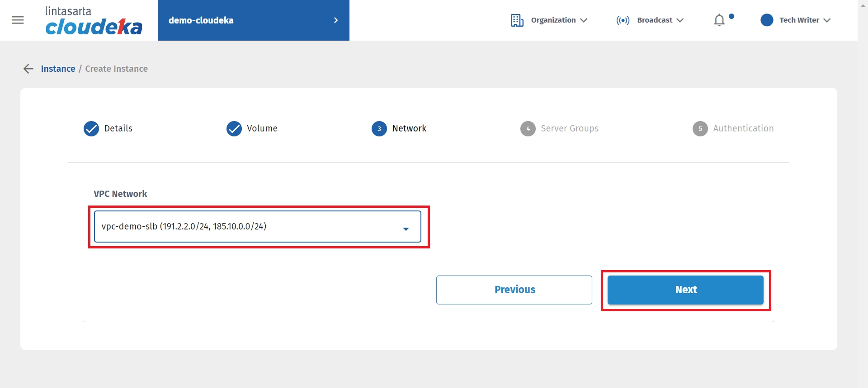Open the Tech Writer user menu chevron
This screenshot has height=388, width=868.
point(827,20)
